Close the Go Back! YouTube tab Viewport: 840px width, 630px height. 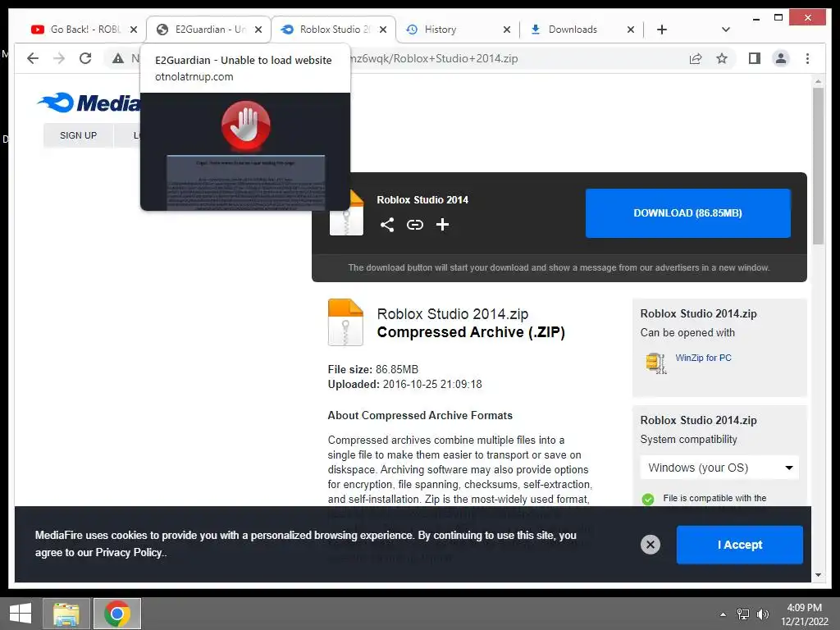pyautogui.click(x=134, y=30)
